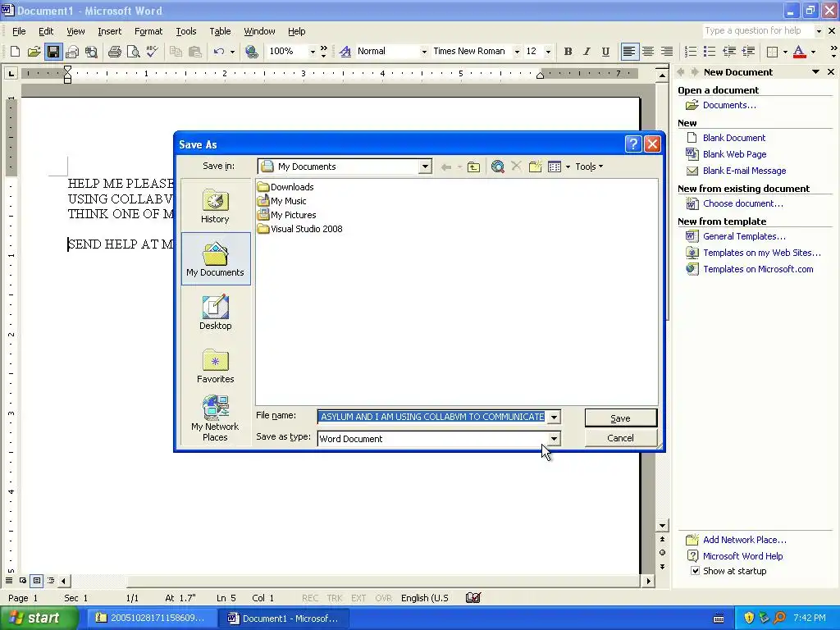Select Desktop in the Save As places bar
The width and height of the screenshot is (840, 630).
(216, 313)
